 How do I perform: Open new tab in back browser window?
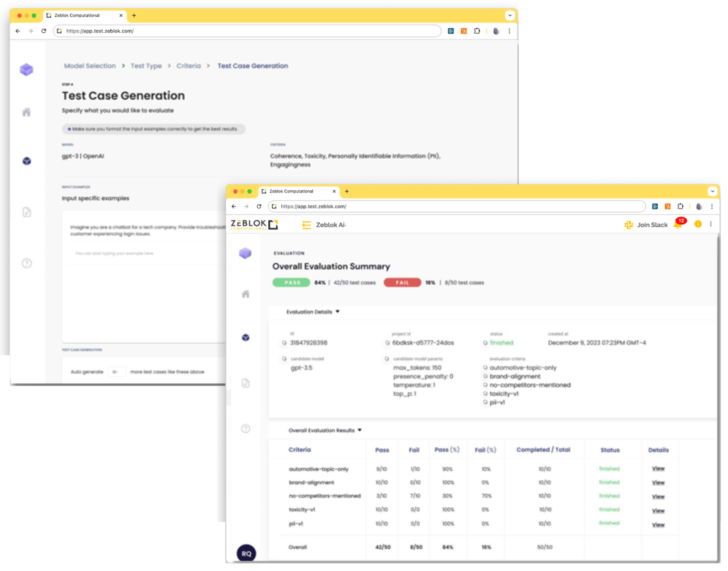point(134,15)
